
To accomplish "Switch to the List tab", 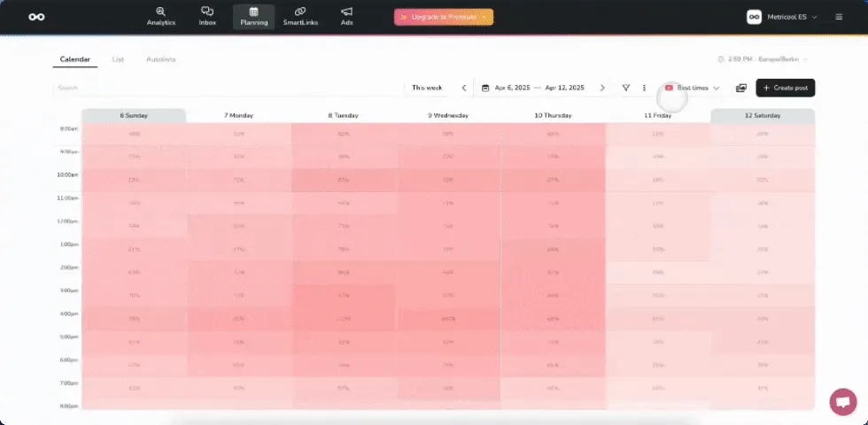I will coord(118,59).
